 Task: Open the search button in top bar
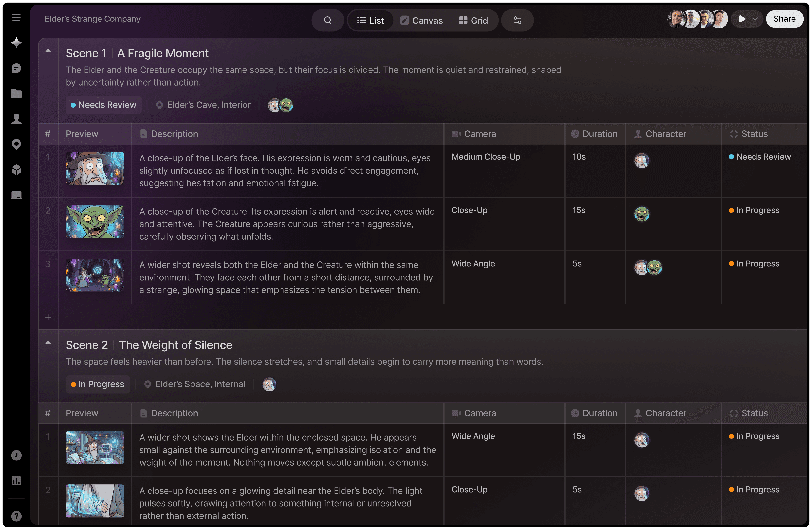327,21
